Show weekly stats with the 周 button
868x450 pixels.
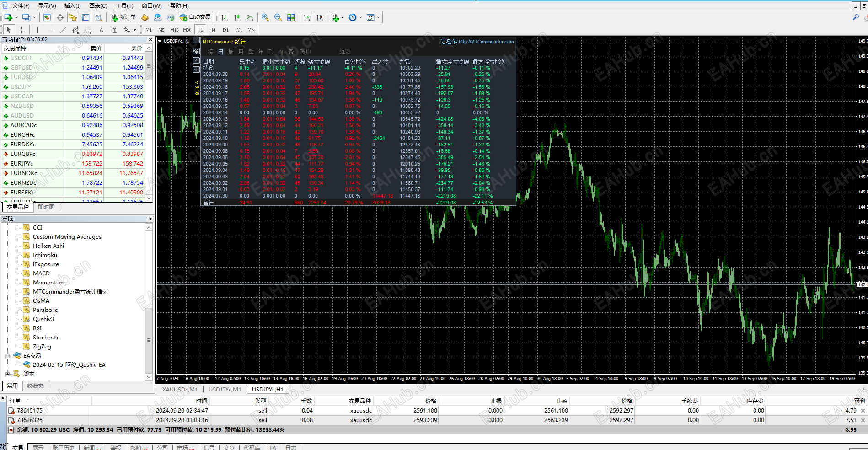click(x=231, y=52)
